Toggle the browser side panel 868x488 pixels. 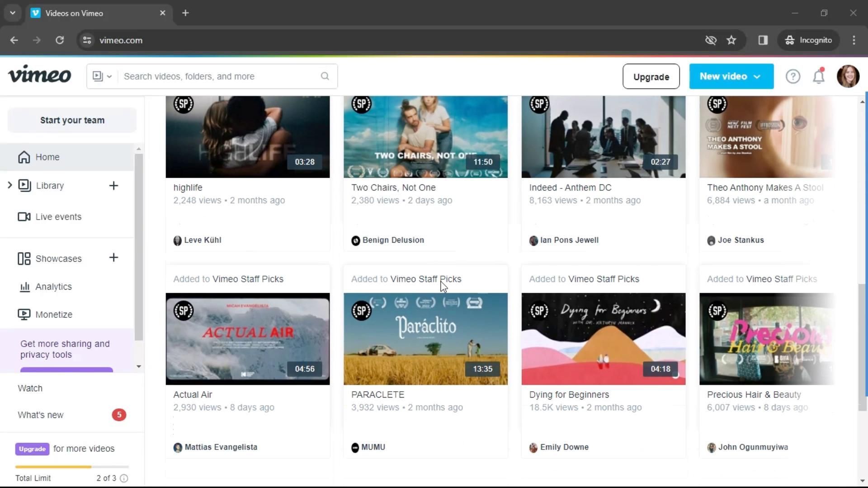point(763,40)
